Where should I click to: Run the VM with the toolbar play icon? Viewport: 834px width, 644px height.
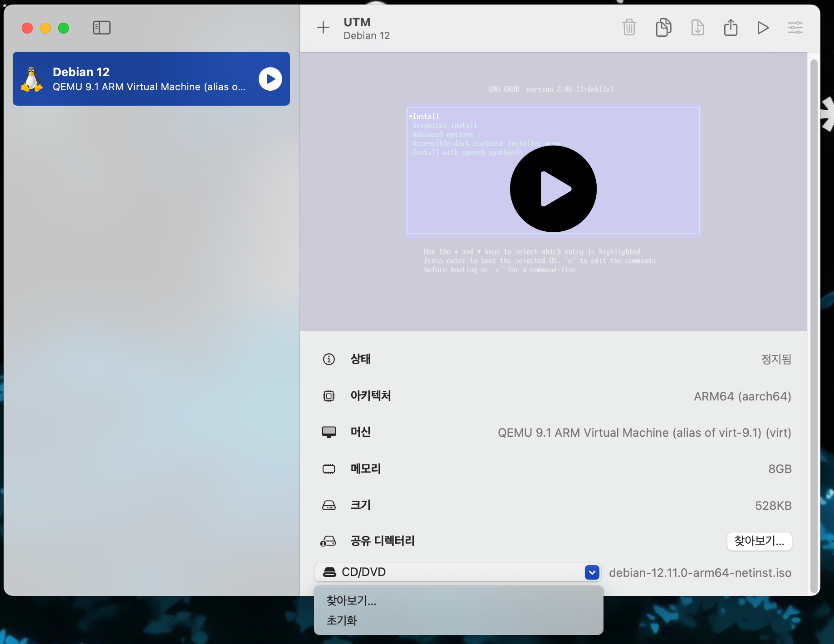pos(763,28)
